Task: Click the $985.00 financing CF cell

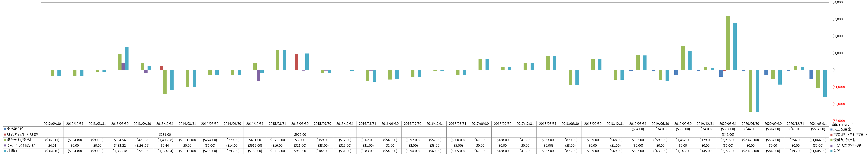Action: pos(300,151)
